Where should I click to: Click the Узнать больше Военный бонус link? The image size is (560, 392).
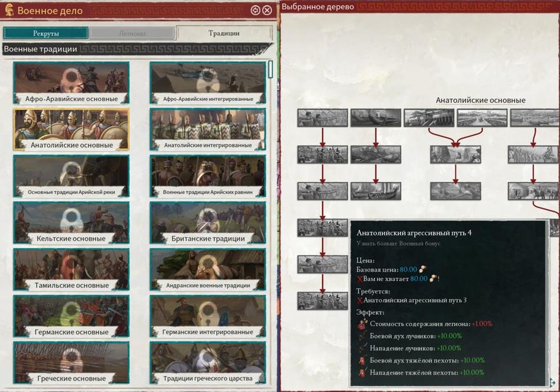398,243
